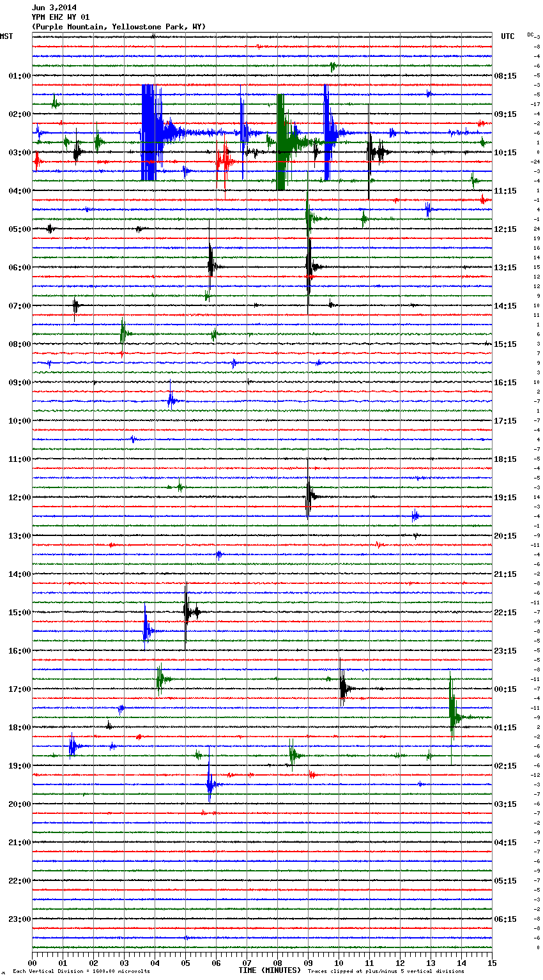The width and height of the screenshot is (543, 980).
Task: Select the 18:00 MST row label
Action: coord(20,728)
